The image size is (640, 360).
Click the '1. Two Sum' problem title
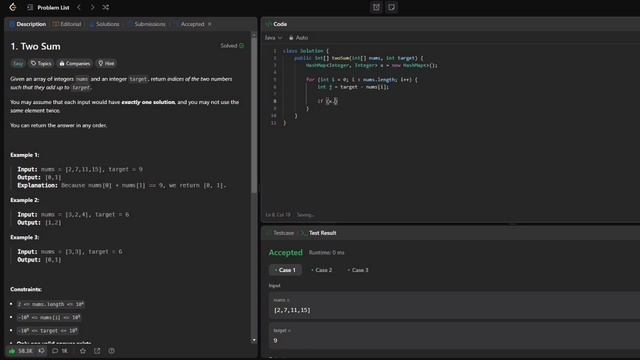[x=36, y=47]
